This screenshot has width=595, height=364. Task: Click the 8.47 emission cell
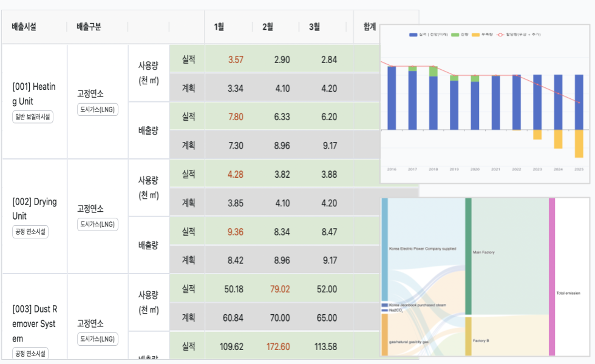[329, 232]
